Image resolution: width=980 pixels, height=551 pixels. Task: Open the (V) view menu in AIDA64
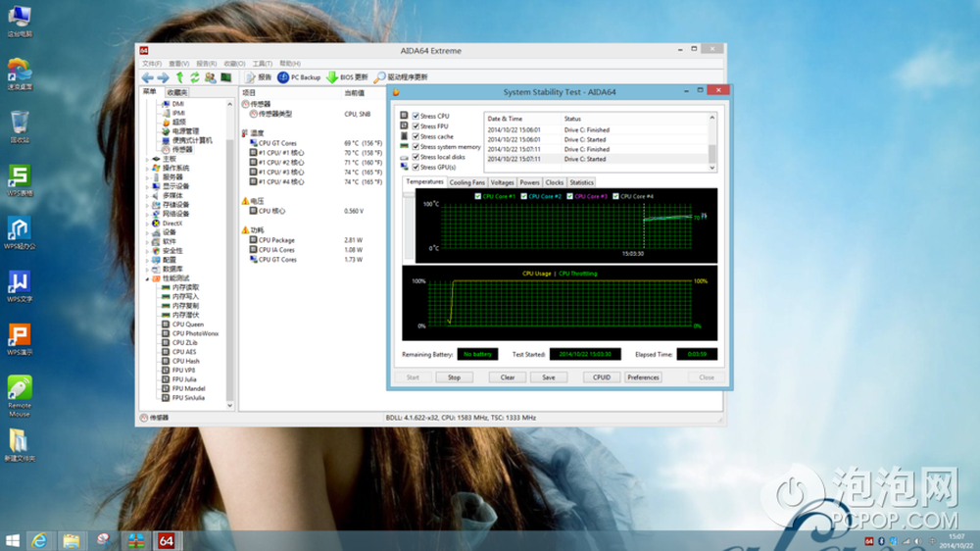[x=178, y=64]
